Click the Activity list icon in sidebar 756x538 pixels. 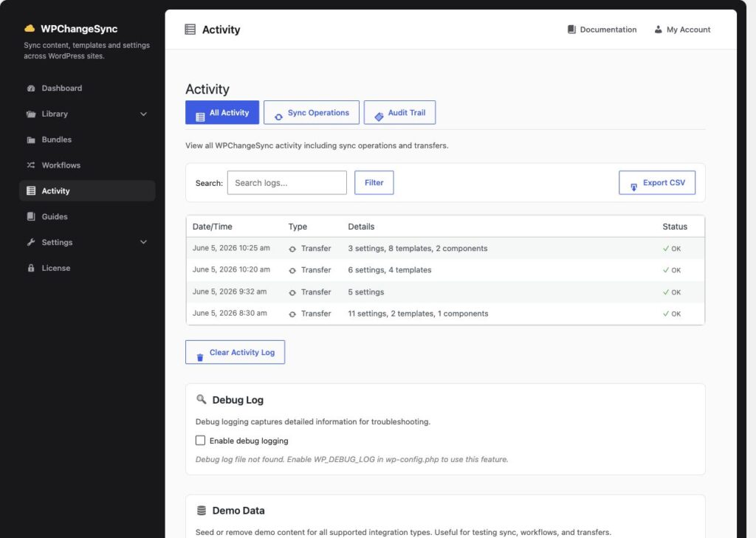pyautogui.click(x=31, y=191)
